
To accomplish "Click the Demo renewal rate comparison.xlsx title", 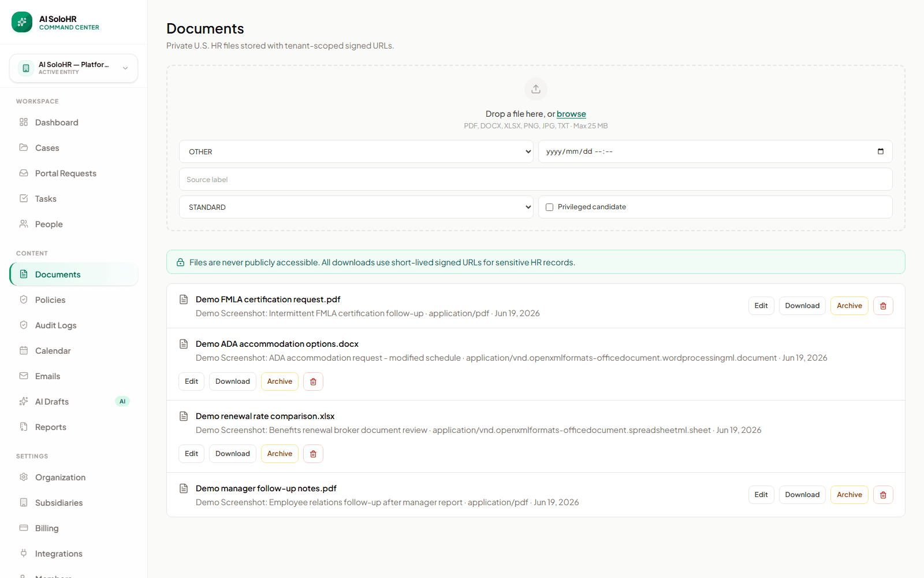I will (265, 416).
